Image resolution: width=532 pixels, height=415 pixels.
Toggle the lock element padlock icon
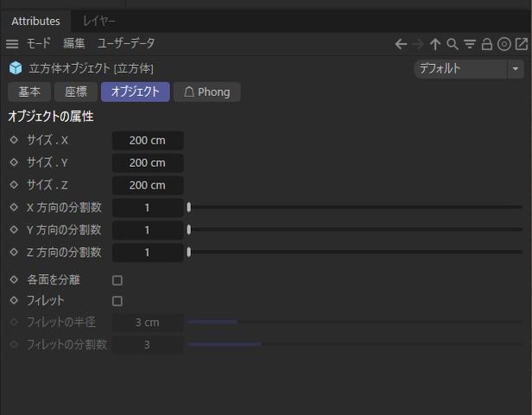[487, 44]
